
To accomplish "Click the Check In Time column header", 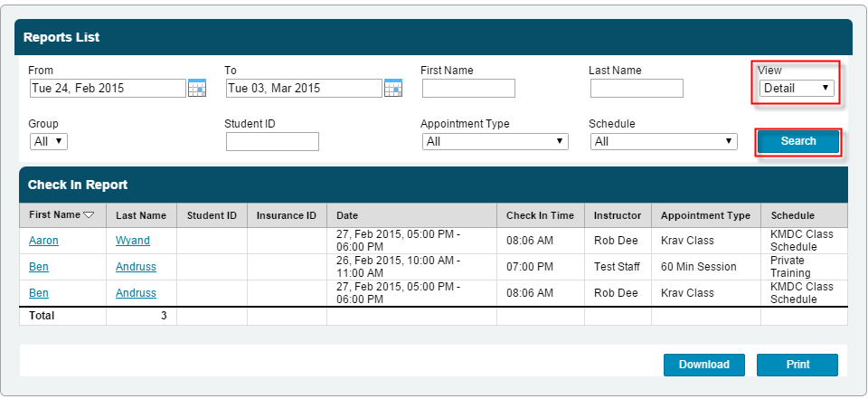I will coord(540,215).
